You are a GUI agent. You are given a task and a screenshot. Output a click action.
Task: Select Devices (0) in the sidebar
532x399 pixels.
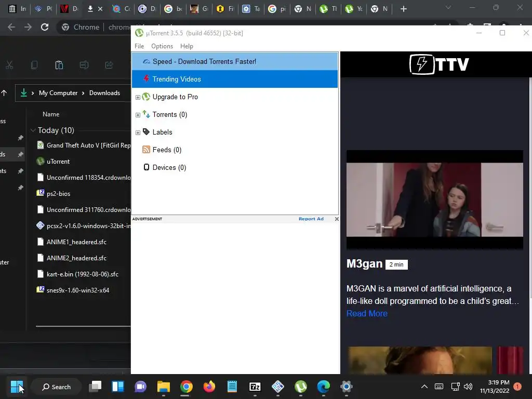(169, 167)
